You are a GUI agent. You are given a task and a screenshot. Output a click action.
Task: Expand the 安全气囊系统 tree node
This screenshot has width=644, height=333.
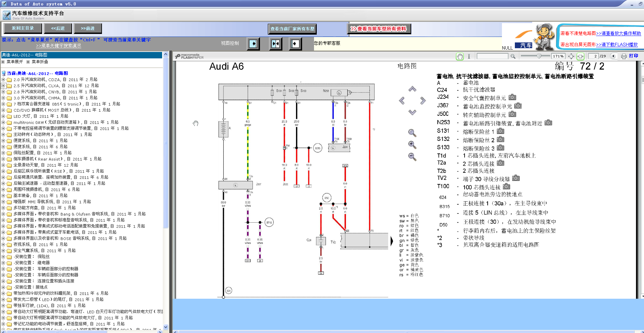pos(3,251)
